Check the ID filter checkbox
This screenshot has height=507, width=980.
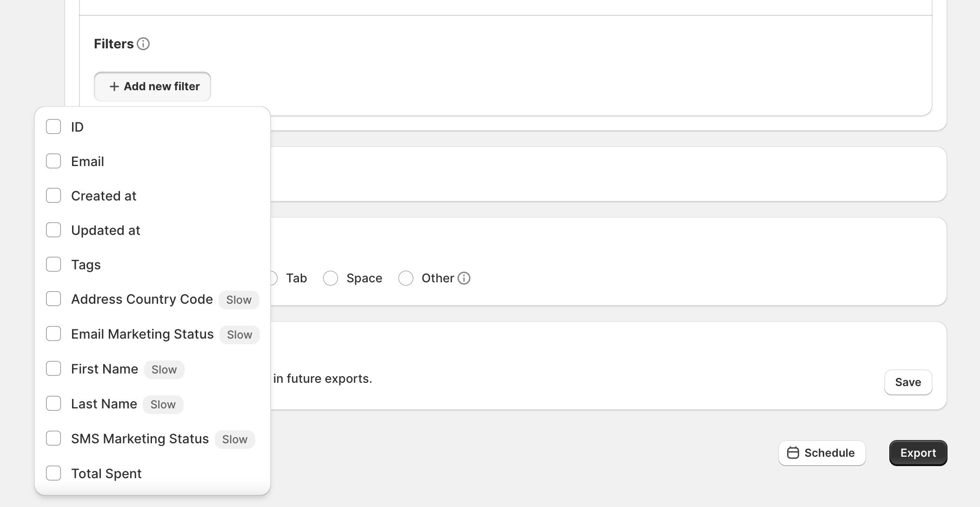pos(53,127)
